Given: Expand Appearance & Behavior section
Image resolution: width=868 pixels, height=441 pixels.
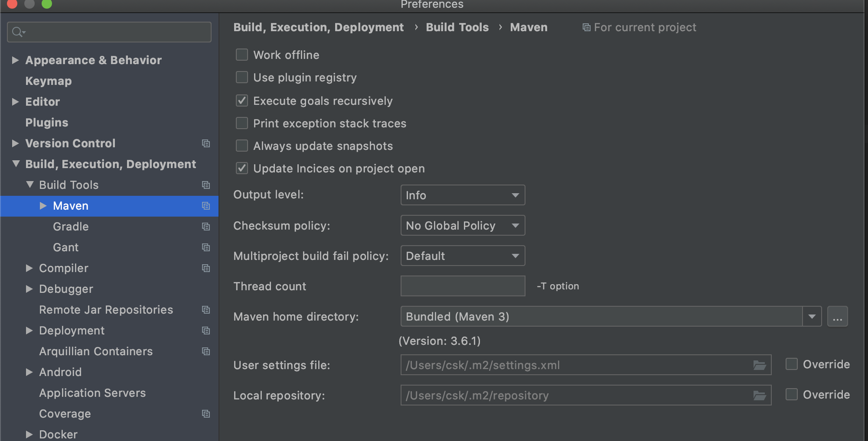Looking at the screenshot, I should 15,60.
